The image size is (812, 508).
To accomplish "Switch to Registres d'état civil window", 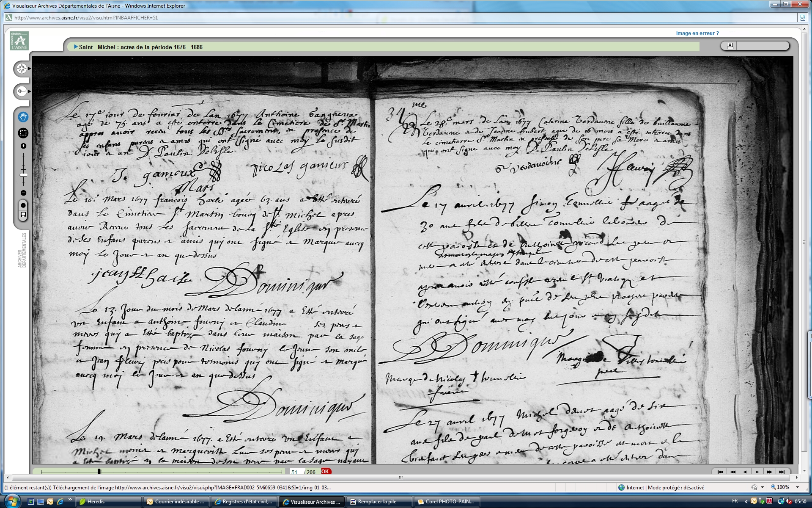I will click(x=244, y=502).
